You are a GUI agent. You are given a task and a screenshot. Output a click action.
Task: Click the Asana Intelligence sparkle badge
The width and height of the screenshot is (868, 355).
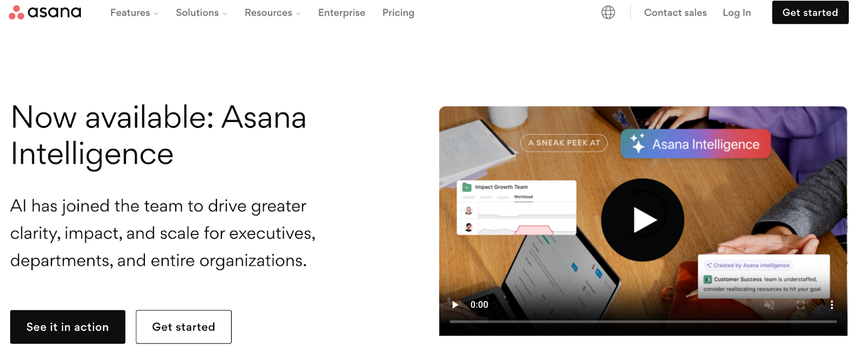click(x=695, y=144)
